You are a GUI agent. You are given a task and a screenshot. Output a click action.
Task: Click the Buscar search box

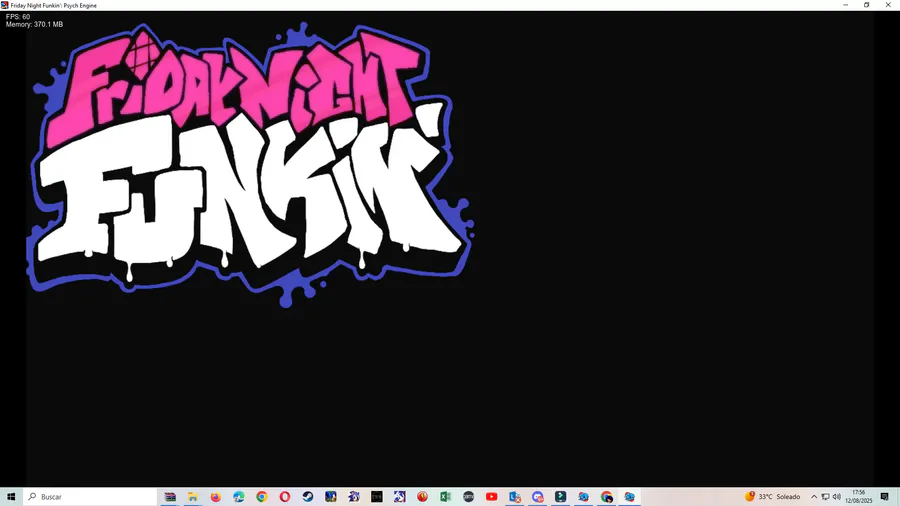click(90, 496)
